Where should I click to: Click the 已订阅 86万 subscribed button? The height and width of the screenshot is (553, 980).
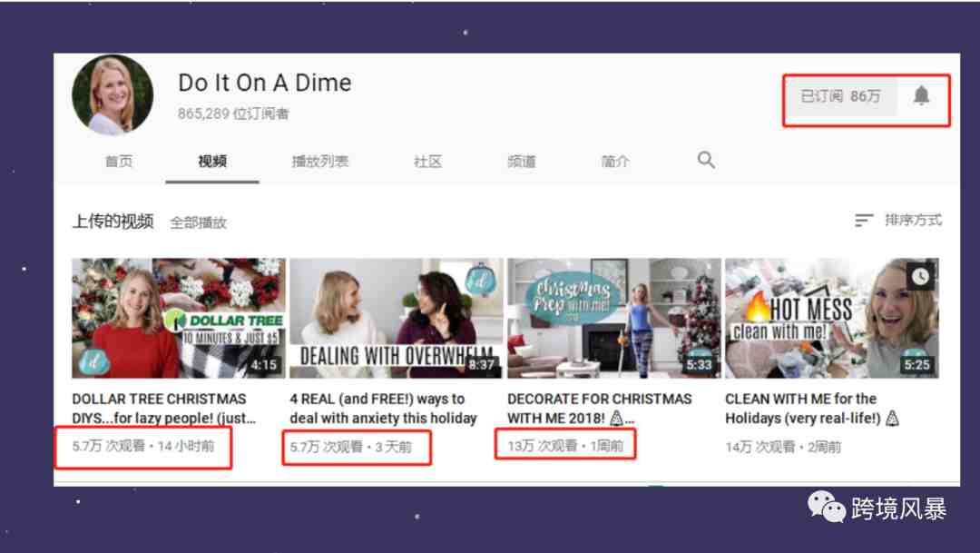(x=840, y=96)
